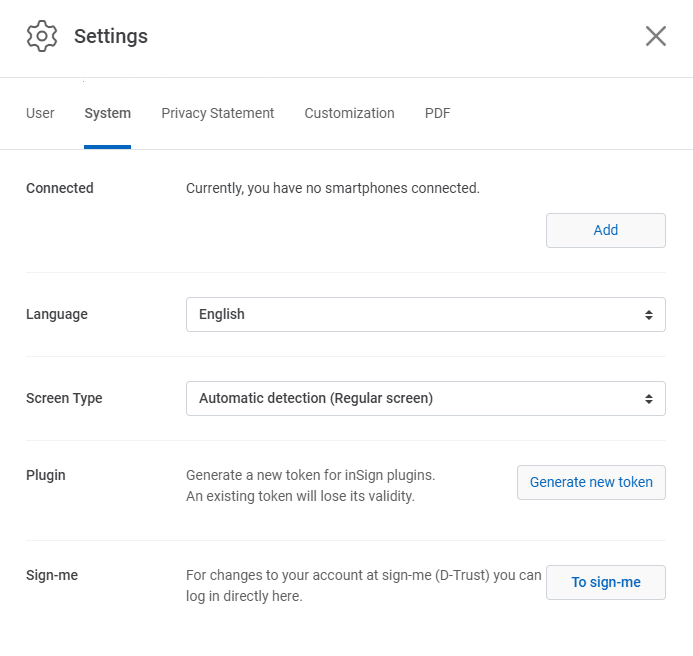
Task: Click the 'Plugin' label
Action: (x=46, y=475)
